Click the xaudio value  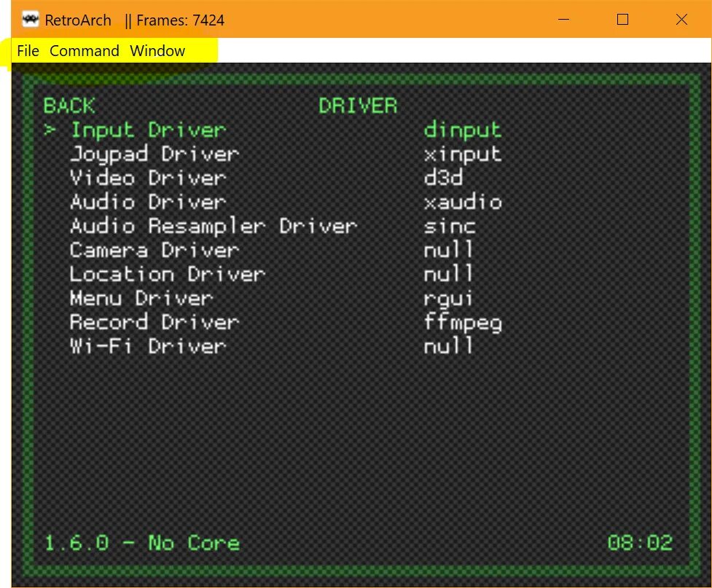pyautogui.click(x=463, y=202)
